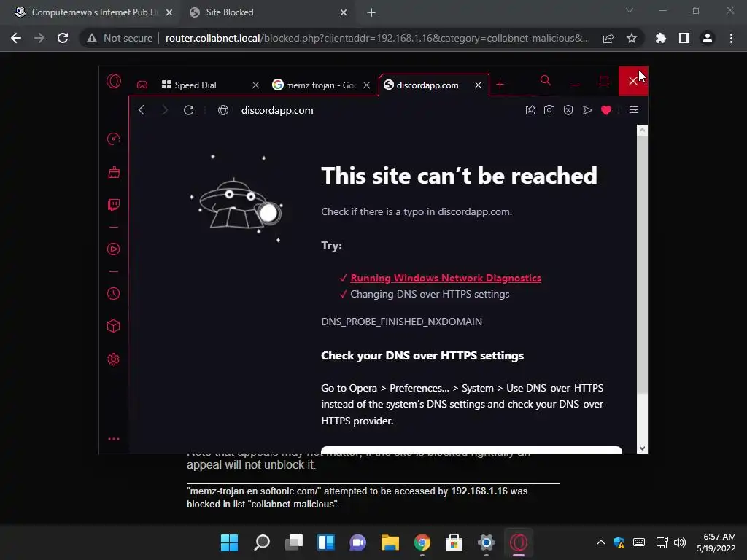The height and width of the screenshot is (560, 747).
Task: Open History clock icon in Opera sidebar
Action: 113,293
